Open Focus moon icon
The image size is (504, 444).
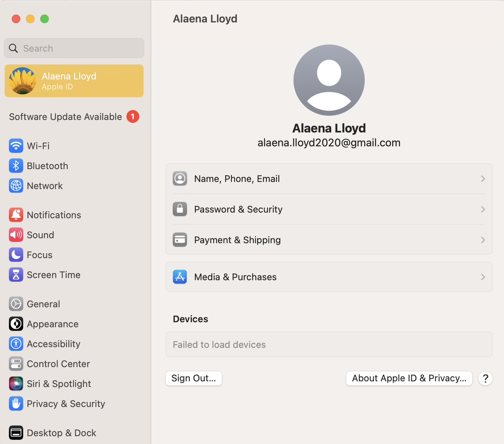[16, 255]
